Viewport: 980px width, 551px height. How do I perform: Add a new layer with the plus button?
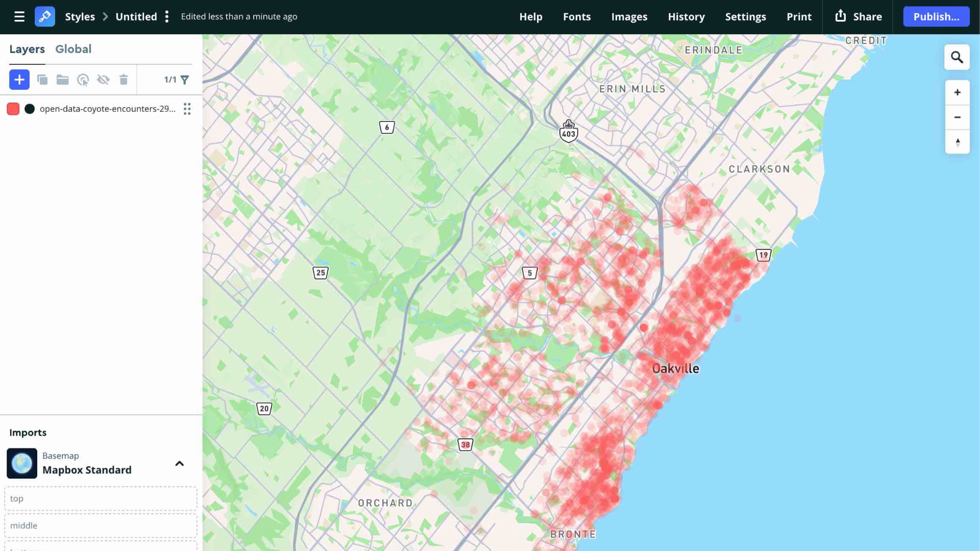[19, 80]
